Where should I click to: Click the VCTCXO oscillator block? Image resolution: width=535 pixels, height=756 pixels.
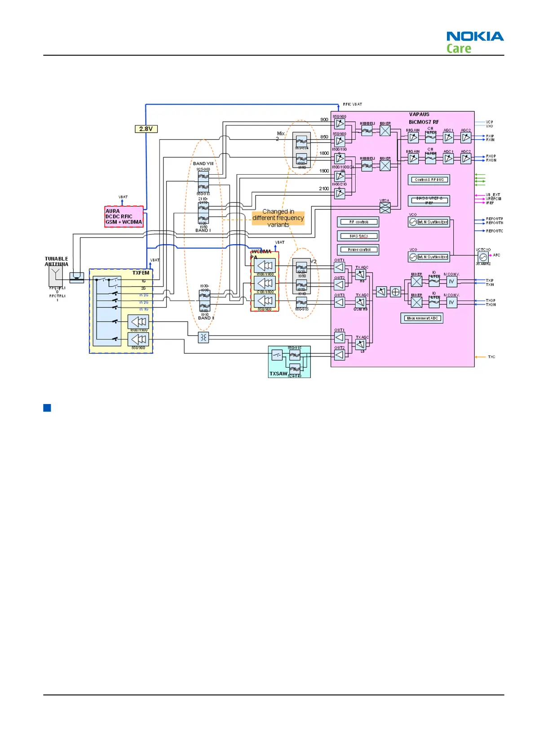point(483,257)
